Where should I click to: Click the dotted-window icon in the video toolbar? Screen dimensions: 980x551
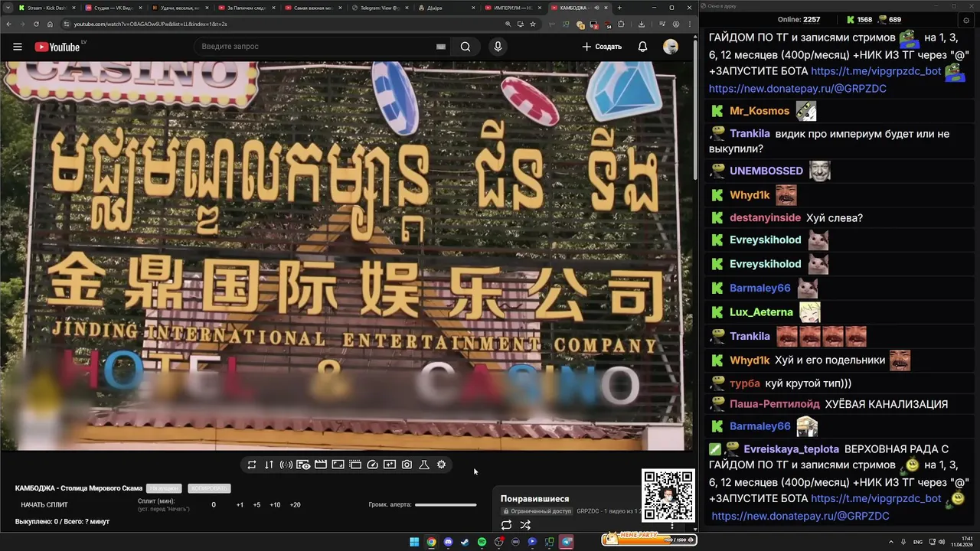click(355, 465)
